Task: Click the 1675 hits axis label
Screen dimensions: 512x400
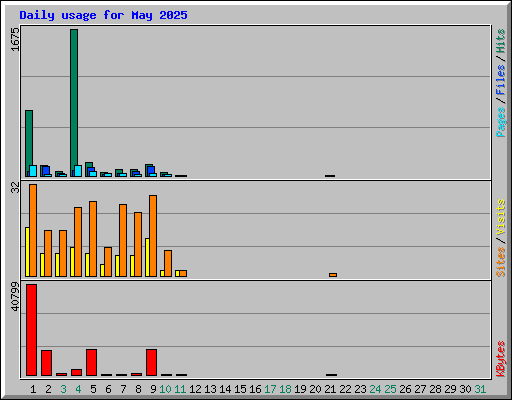Action: [15, 39]
